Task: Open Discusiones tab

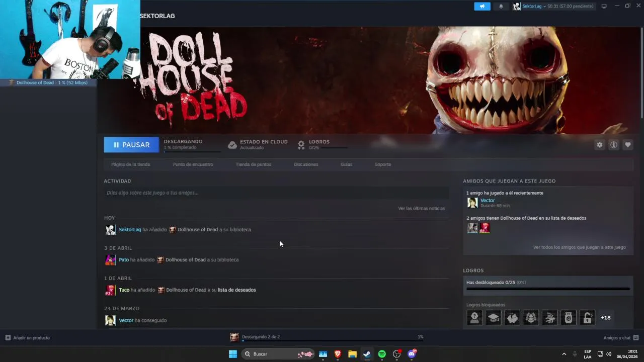Action: (306, 164)
